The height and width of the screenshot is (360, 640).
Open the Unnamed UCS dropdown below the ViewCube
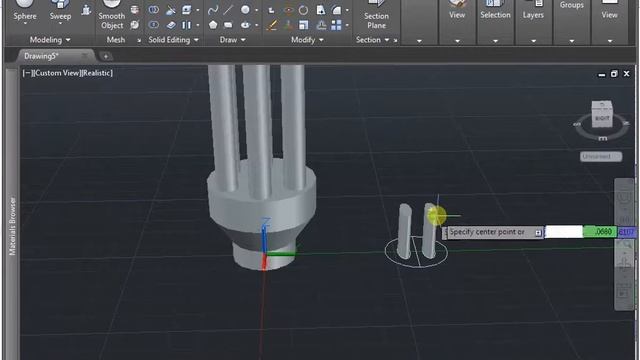click(601, 156)
